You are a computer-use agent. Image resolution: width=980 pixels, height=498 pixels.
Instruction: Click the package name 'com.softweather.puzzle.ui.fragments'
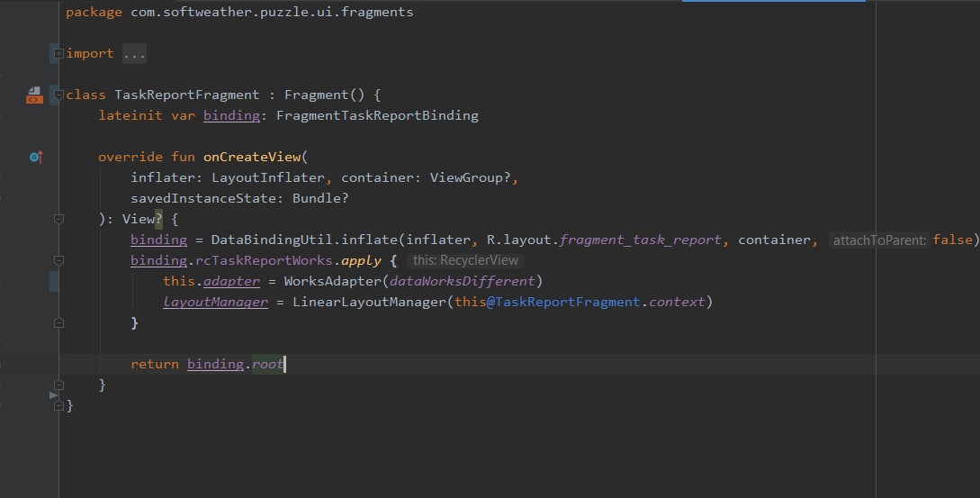272,12
